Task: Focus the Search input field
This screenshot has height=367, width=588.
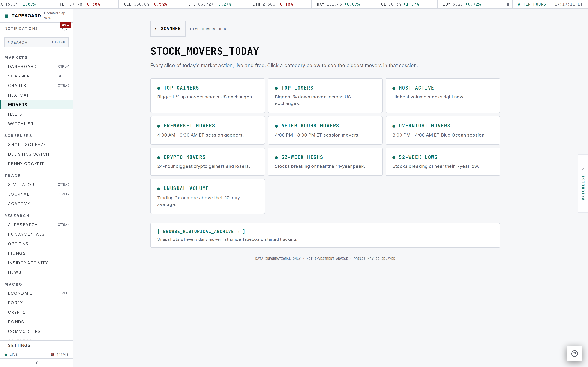Action: point(36,42)
